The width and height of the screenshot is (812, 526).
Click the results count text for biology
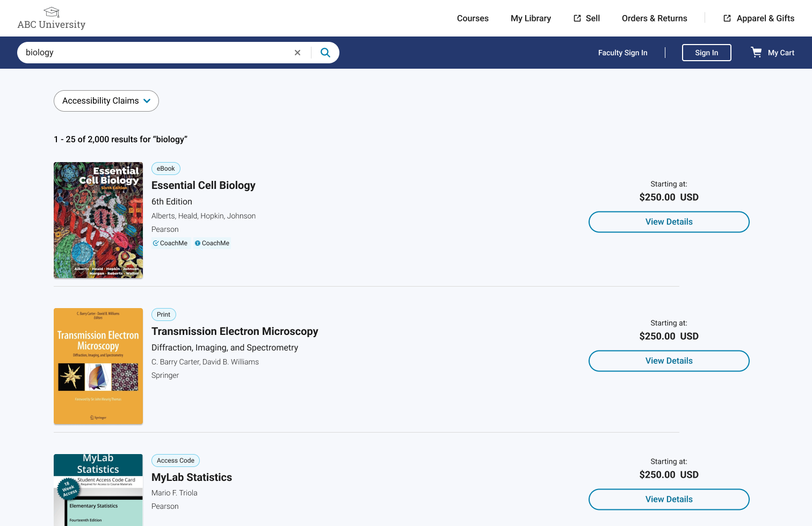tap(121, 140)
